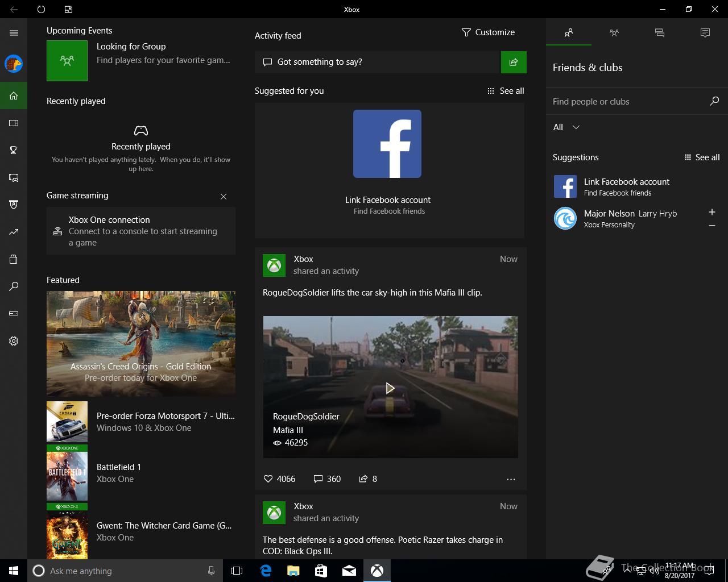Image resolution: width=728 pixels, height=582 pixels.
Task: Add Major Nelson with plus icon
Action: click(712, 212)
